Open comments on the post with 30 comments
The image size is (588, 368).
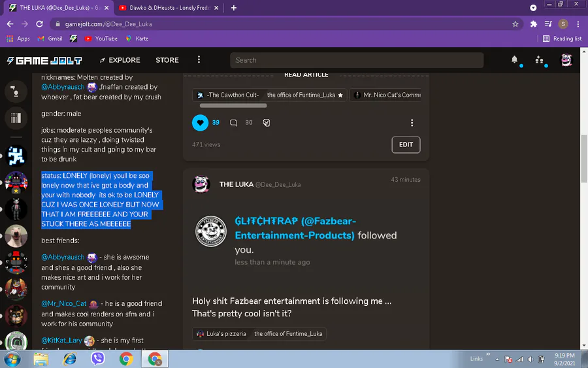click(233, 123)
